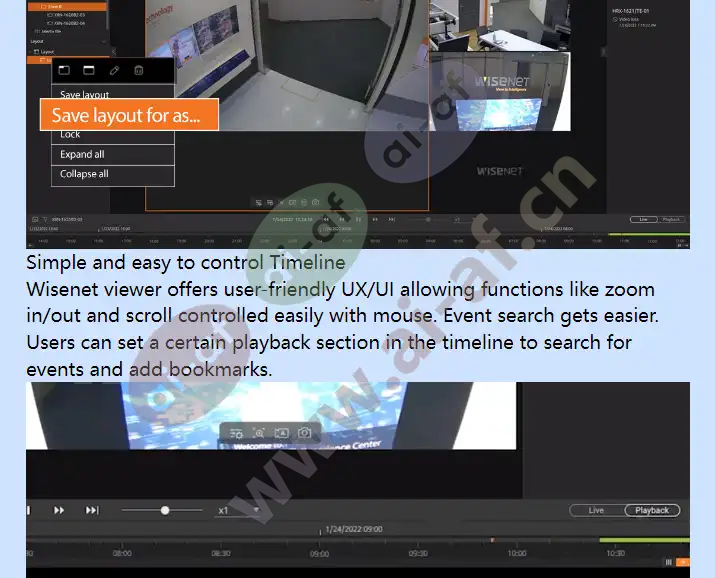Image resolution: width=715 pixels, height=578 pixels.
Task: Click the settings sliders icon in lower tile toolbar
Action: point(236,434)
